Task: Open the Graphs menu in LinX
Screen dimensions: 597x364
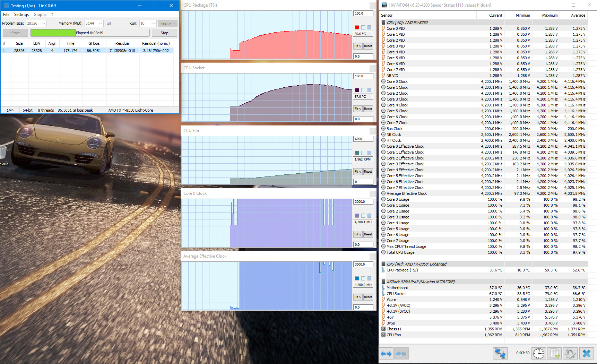Action: [x=40, y=15]
